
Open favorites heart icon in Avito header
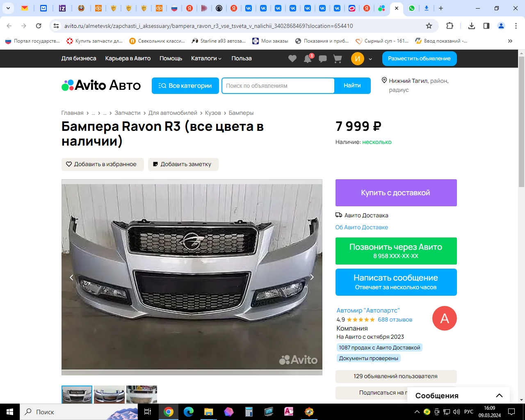pyautogui.click(x=292, y=59)
